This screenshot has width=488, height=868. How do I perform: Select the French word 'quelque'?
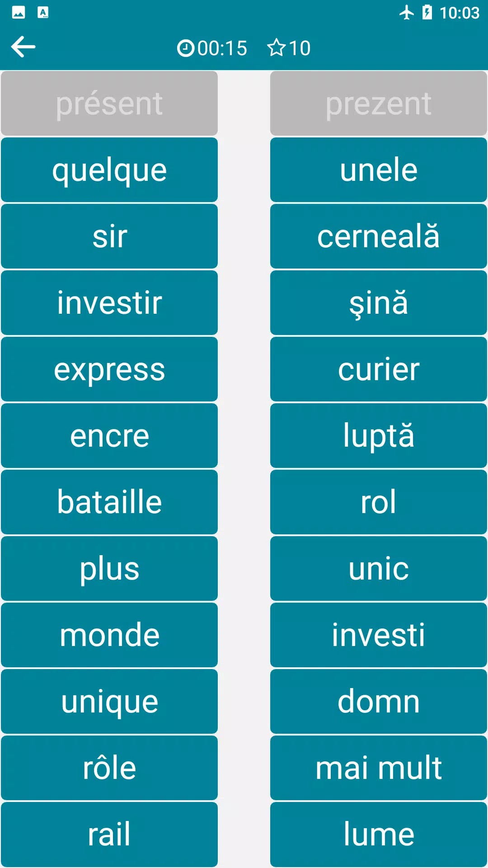[x=109, y=170]
